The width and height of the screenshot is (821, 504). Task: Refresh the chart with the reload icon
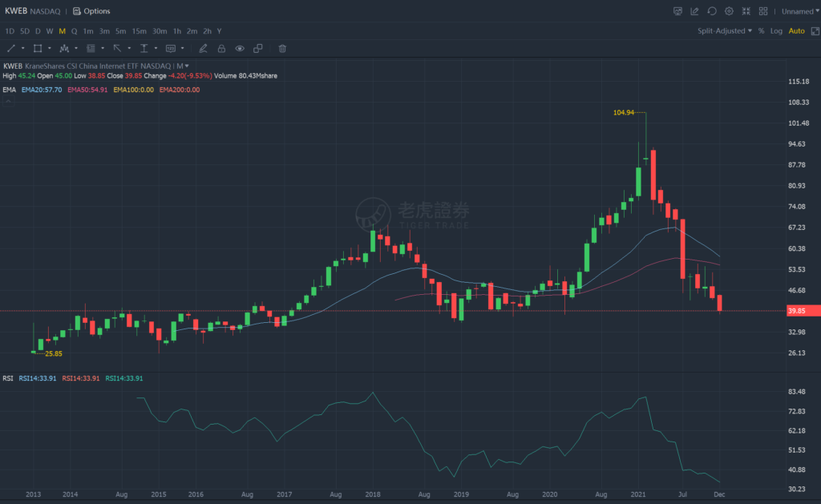click(712, 11)
